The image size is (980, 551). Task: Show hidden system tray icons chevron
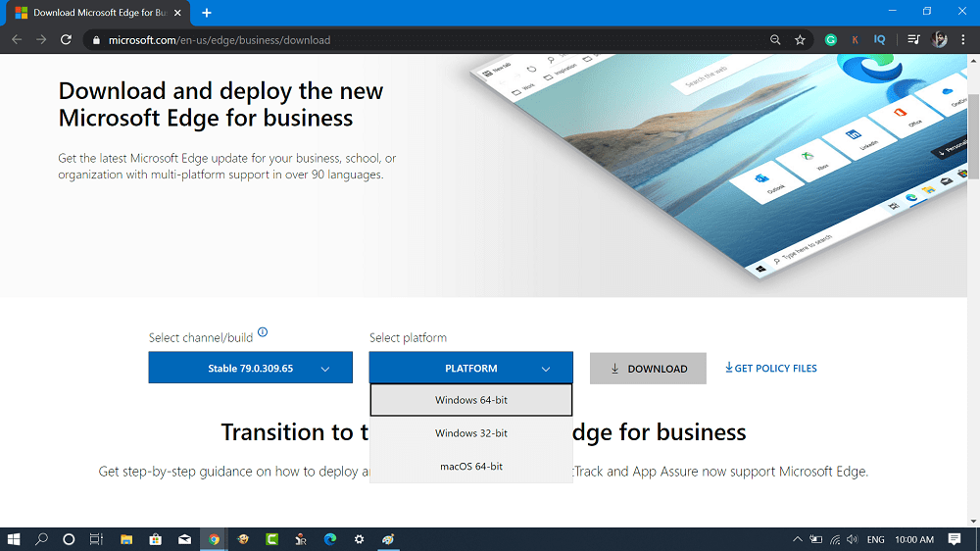[x=798, y=539]
